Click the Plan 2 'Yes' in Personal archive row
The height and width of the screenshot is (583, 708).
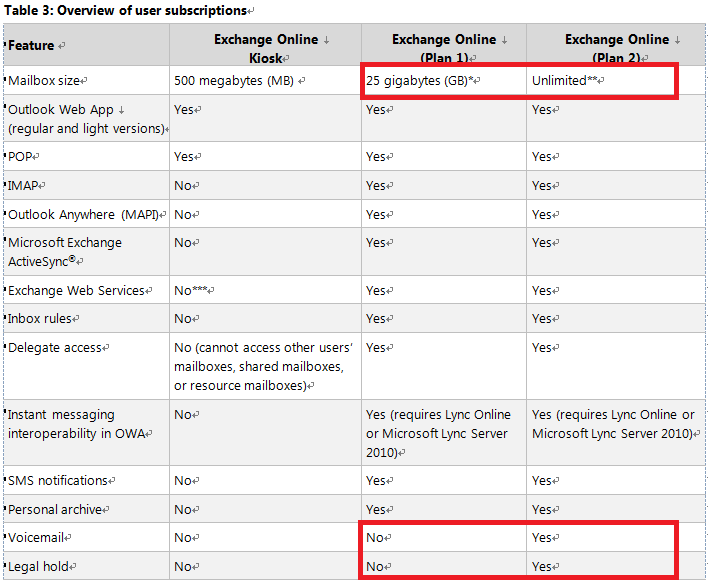click(x=541, y=509)
